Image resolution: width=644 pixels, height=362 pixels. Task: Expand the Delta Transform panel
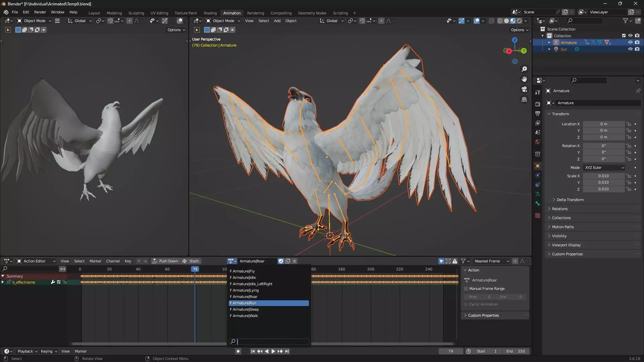pos(570,200)
